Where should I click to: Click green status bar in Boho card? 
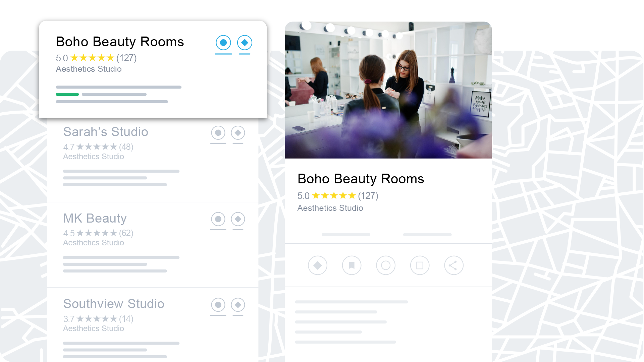pos(67,95)
